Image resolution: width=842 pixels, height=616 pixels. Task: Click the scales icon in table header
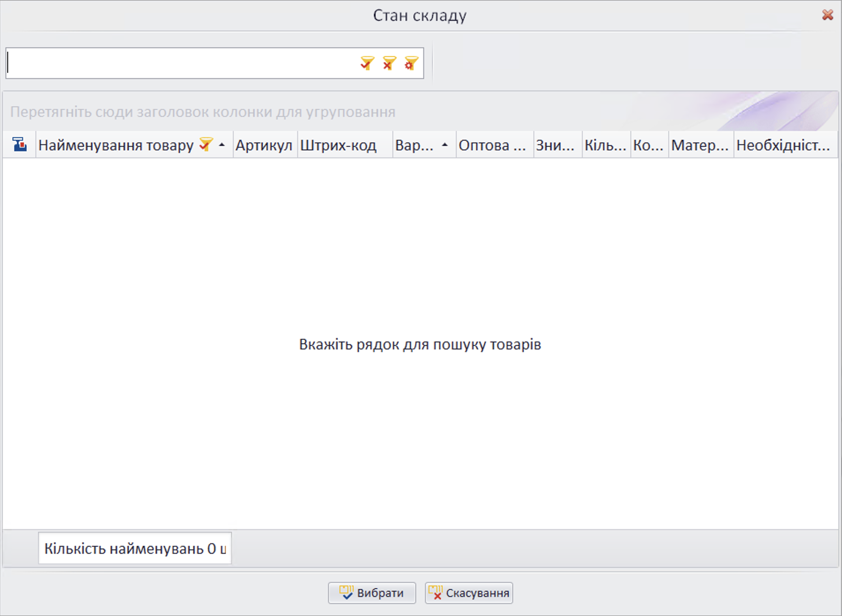pos(19,145)
